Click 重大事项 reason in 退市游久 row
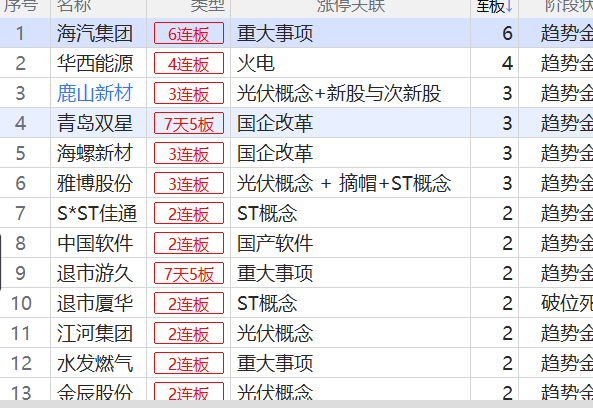Screen dimensions: 593x408 point(275,273)
